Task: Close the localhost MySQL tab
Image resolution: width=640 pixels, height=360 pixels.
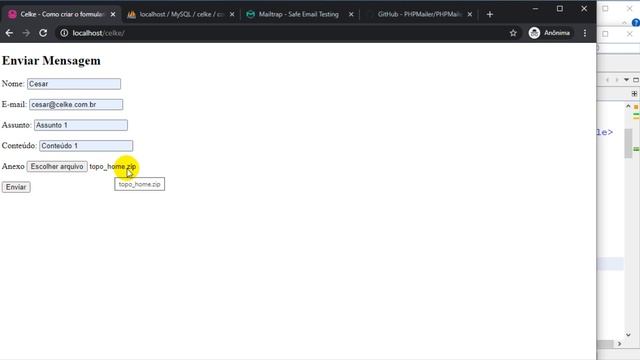Action: tap(232, 14)
